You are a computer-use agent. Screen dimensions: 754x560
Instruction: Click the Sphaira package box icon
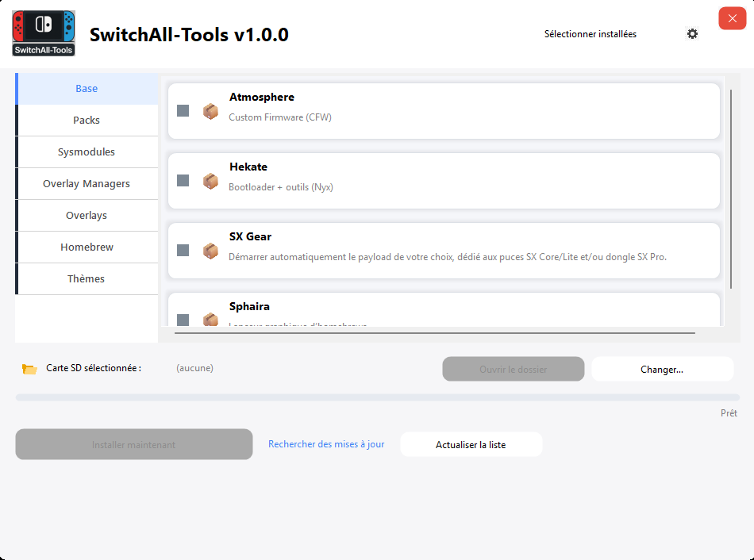tap(210, 319)
